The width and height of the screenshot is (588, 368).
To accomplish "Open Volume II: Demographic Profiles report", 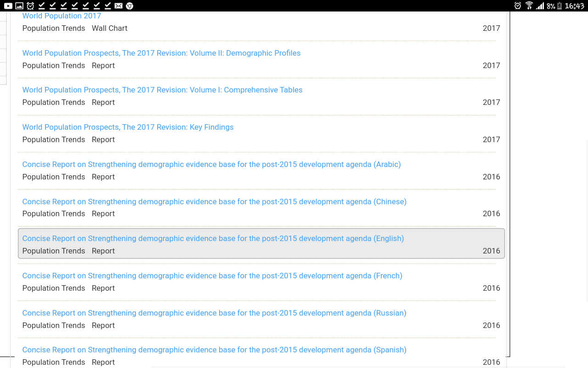I will click(161, 53).
